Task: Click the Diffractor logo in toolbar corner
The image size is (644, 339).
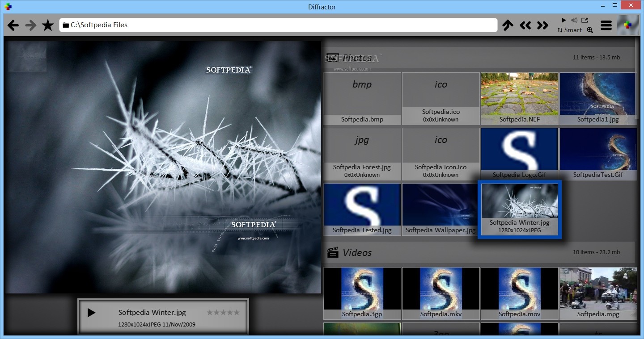Action: pos(628,25)
